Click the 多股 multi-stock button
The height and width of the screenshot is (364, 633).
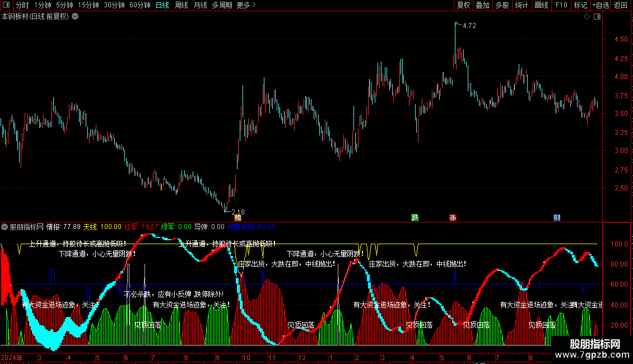coord(502,5)
